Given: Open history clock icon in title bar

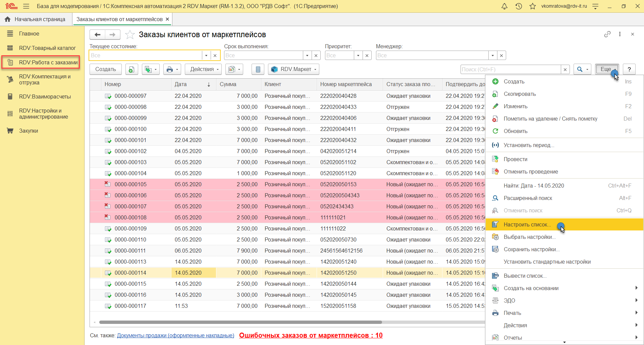Looking at the screenshot, I should point(519,6).
